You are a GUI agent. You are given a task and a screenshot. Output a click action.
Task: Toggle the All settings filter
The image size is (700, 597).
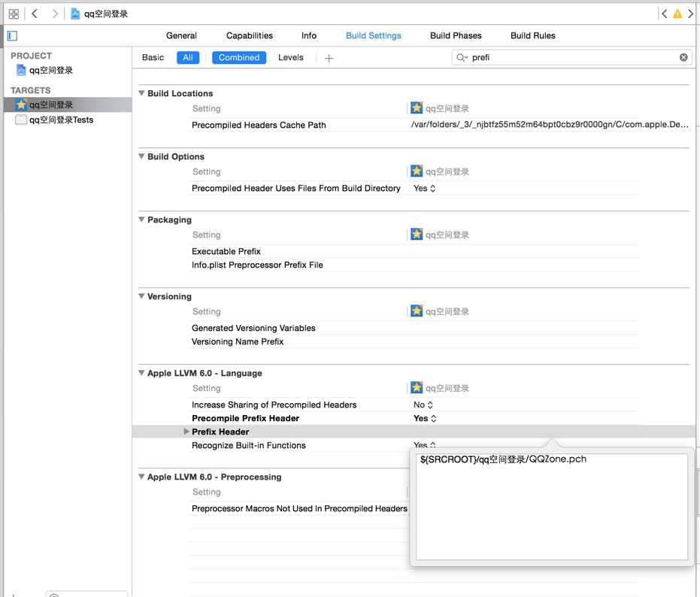tap(188, 58)
